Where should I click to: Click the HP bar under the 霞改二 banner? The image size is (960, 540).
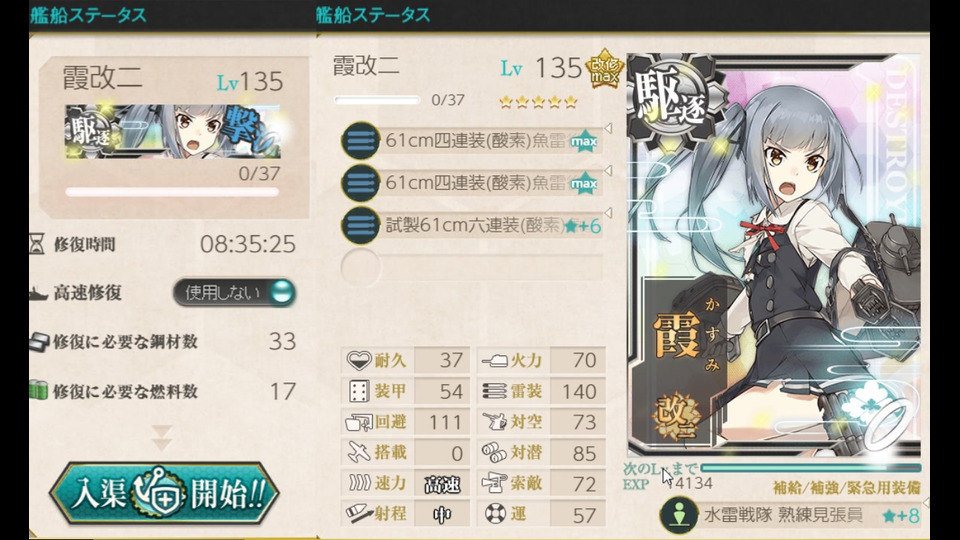[172, 192]
